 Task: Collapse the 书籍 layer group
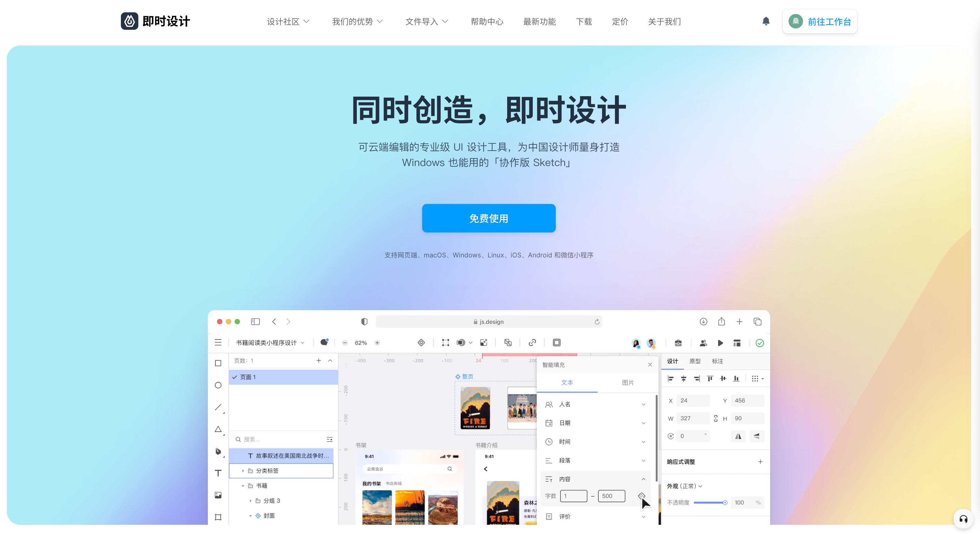243,485
